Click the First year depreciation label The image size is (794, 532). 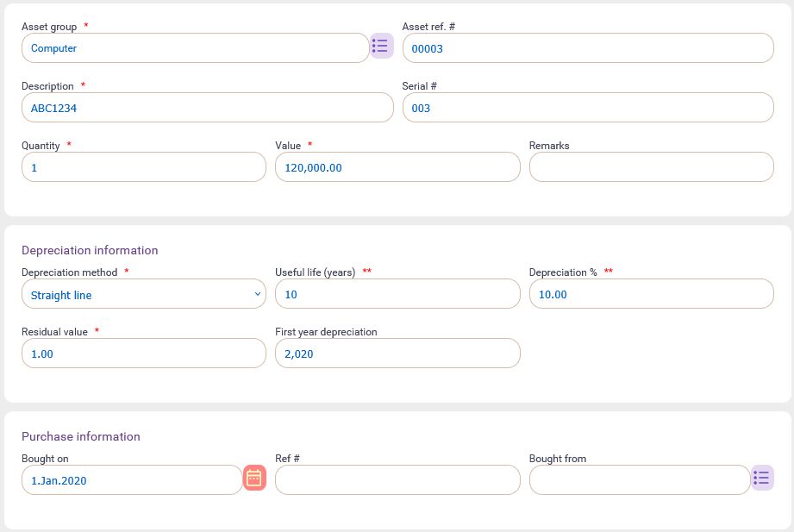pos(326,332)
